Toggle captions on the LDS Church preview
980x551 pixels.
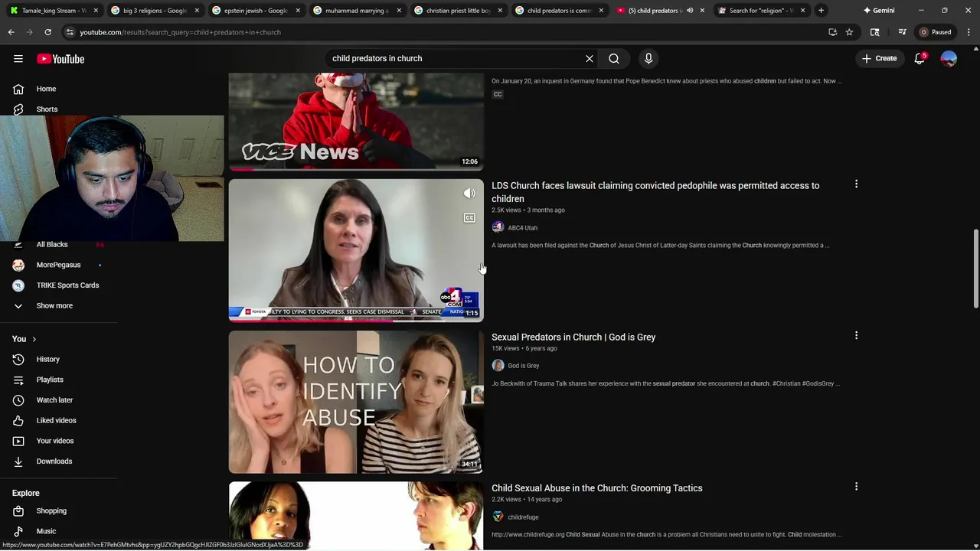coord(469,218)
